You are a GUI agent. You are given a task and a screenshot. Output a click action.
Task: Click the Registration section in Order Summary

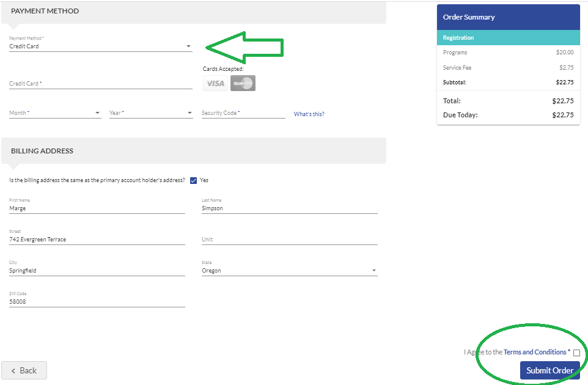[509, 37]
